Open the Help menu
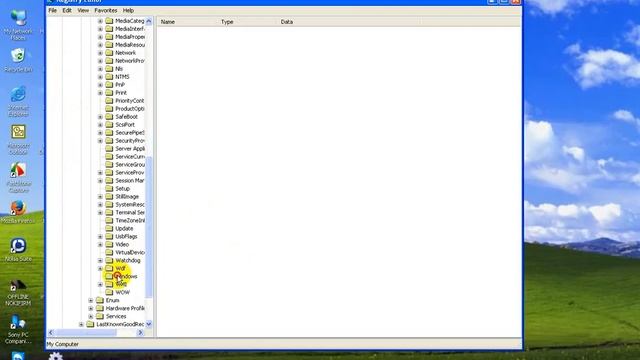The height and width of the screenshot is (360, 640). point(128,10)
